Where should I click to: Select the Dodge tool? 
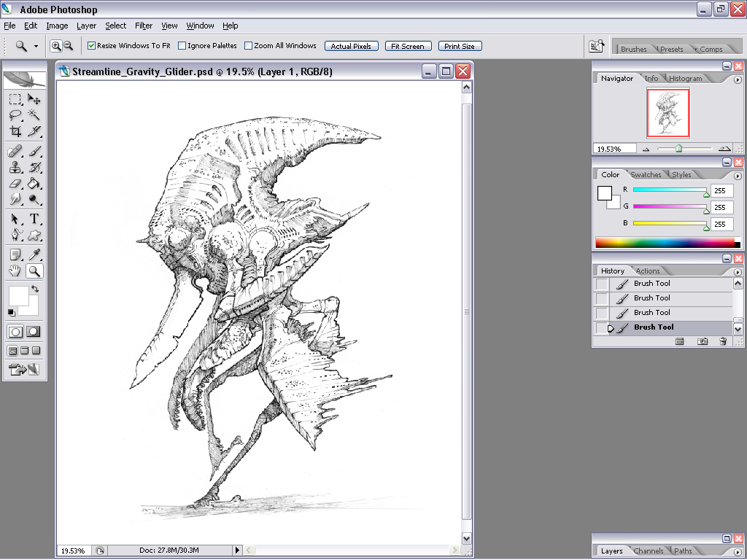pos(34,199)
